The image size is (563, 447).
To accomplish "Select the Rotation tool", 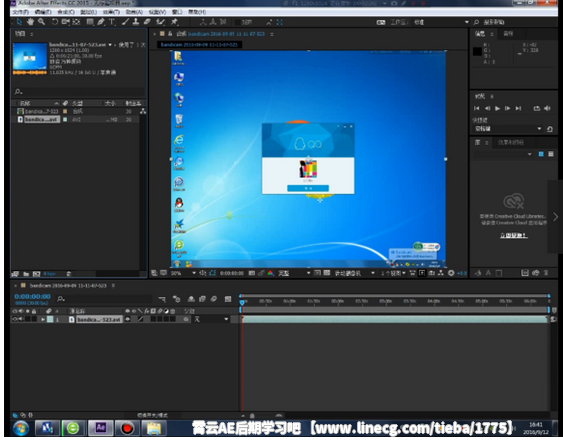I will [55, 22].
